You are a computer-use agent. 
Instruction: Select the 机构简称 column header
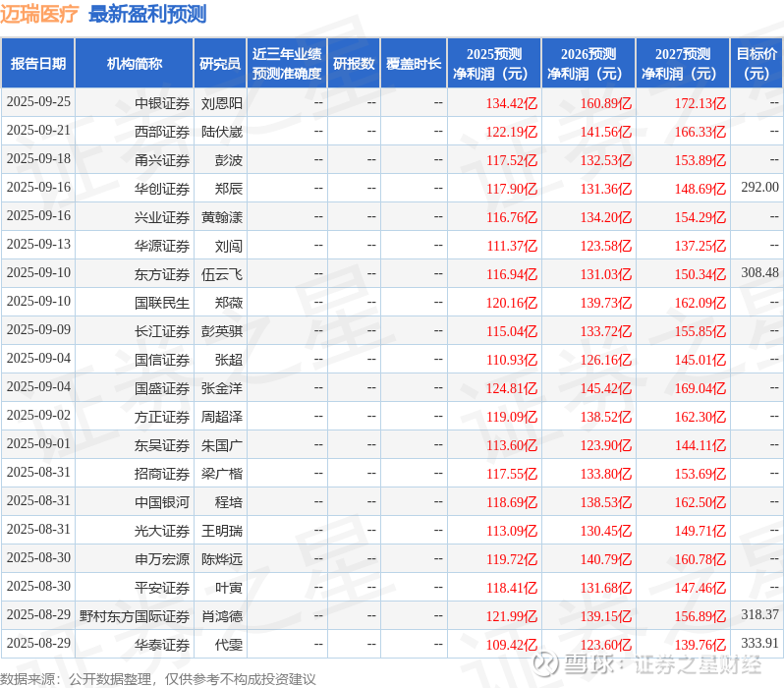point(134,63)
